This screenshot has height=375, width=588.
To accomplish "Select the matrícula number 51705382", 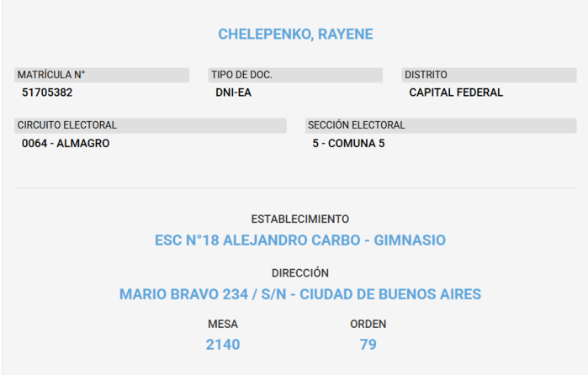I will pyautogui.click(x=47, y=92).
